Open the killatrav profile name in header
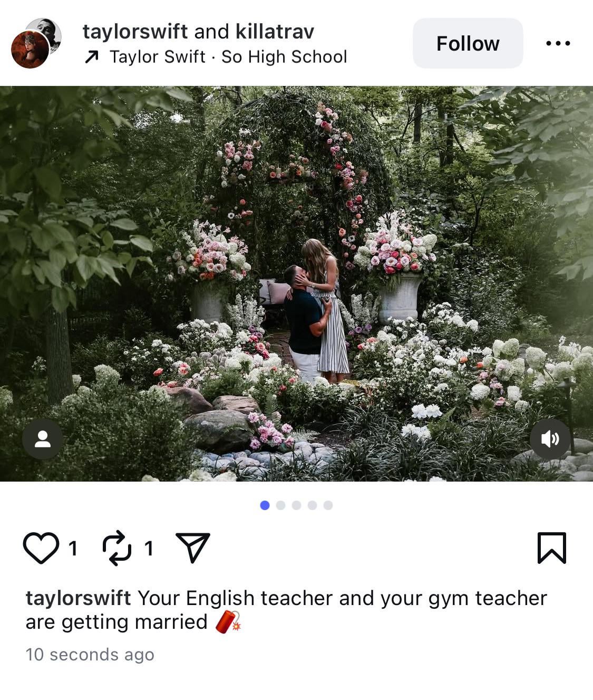This screenshot has height=700, width=593. [275, 32]
